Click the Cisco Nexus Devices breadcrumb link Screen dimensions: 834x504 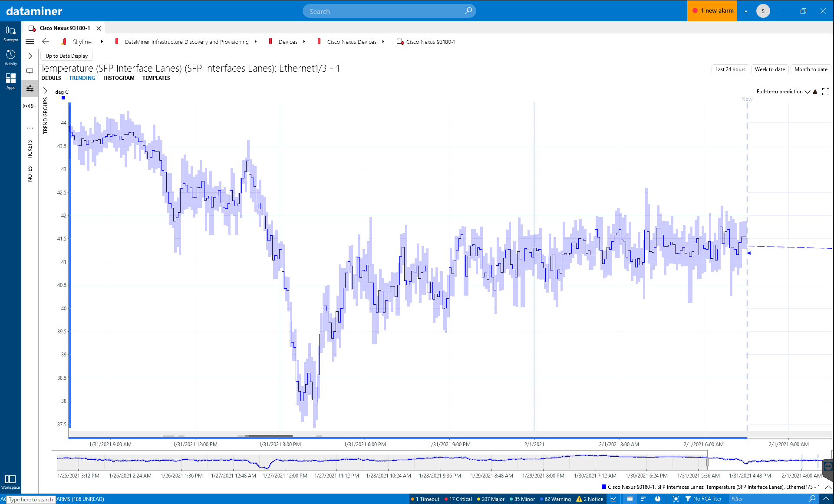coord(352,42)
